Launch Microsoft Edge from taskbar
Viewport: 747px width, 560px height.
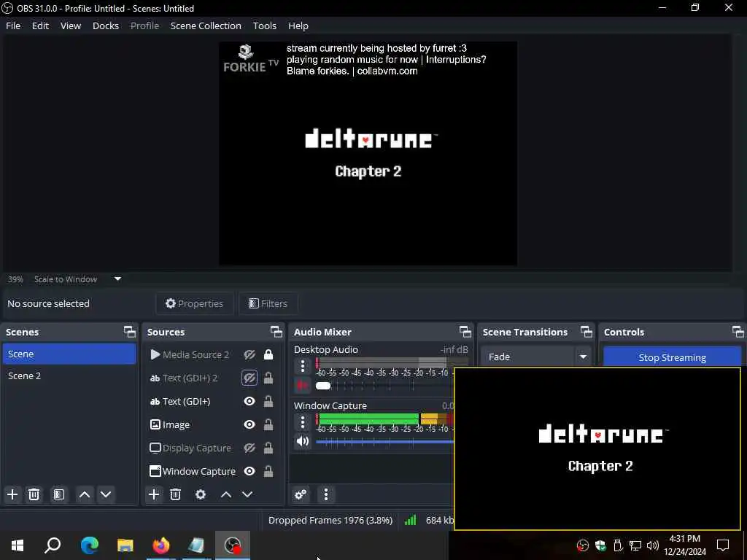(90, 545)
